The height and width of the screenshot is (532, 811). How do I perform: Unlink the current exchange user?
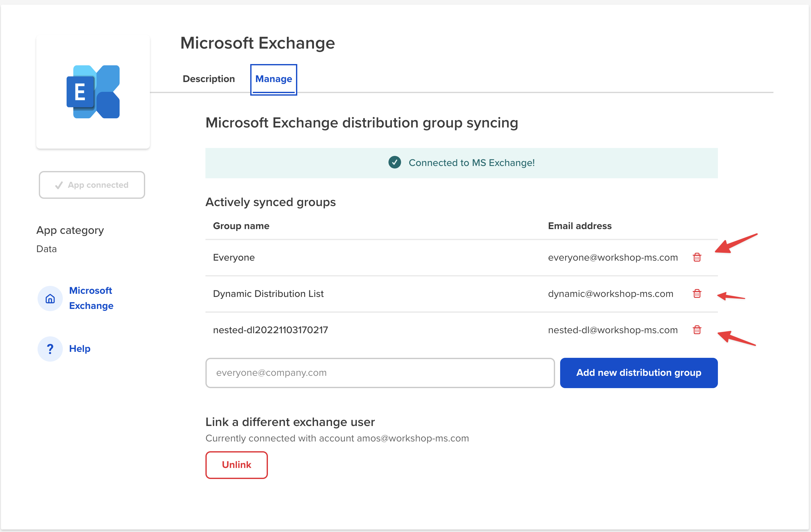tap(236, 464)
